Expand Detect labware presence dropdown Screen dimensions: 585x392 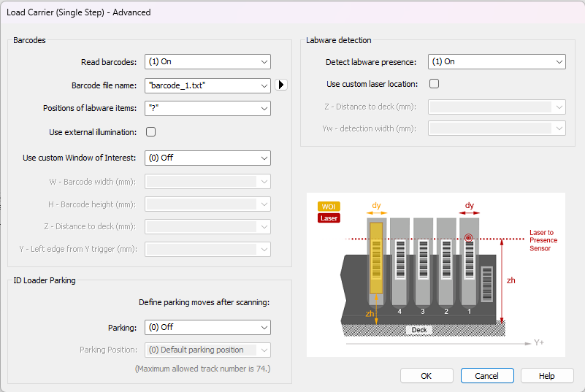pyautogui.click(x=559, y=62)
